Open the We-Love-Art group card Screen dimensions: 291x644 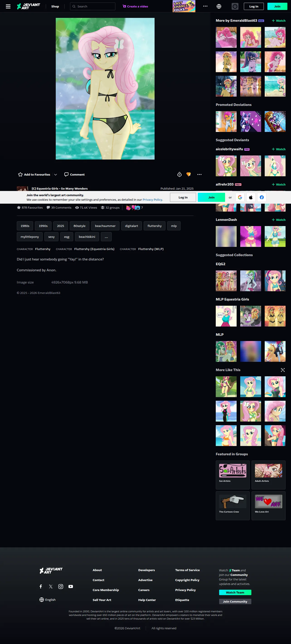point(269,506)
